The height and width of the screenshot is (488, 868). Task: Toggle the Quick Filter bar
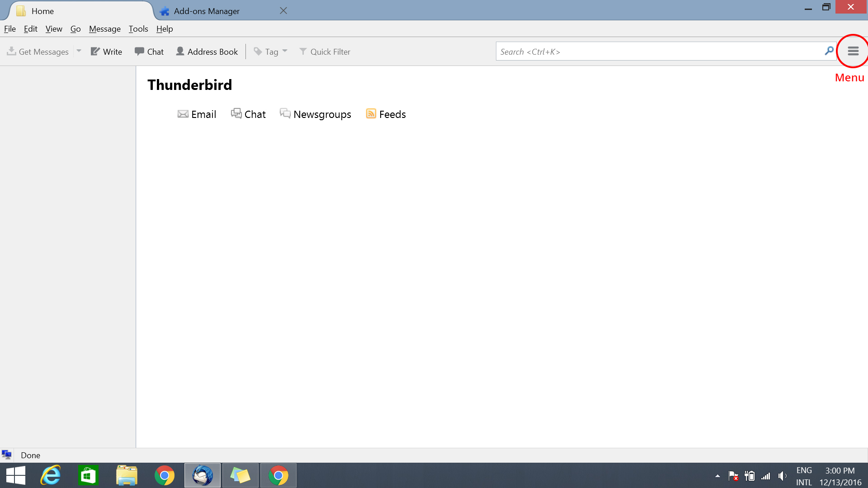click(x=325, y=52)
